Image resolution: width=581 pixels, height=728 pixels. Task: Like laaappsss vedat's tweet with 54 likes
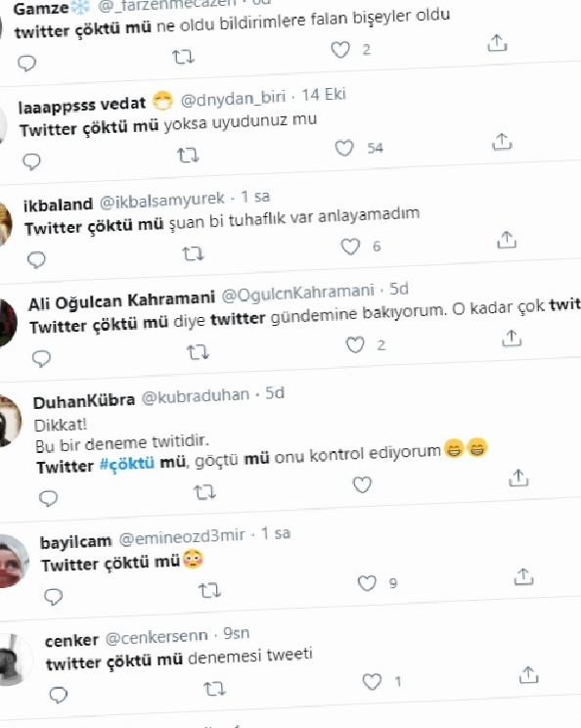(344, 149)
